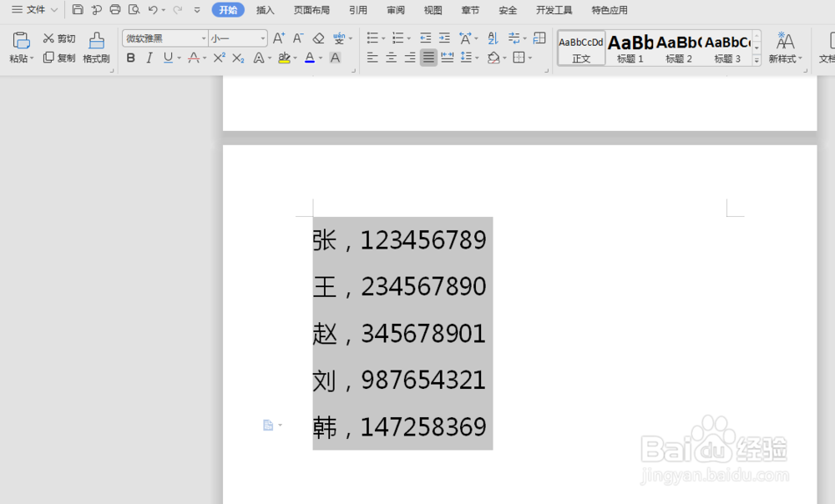Select the Format Painter (格式刷) brush
Screen dimensions: 835x504
pos(96,48)
